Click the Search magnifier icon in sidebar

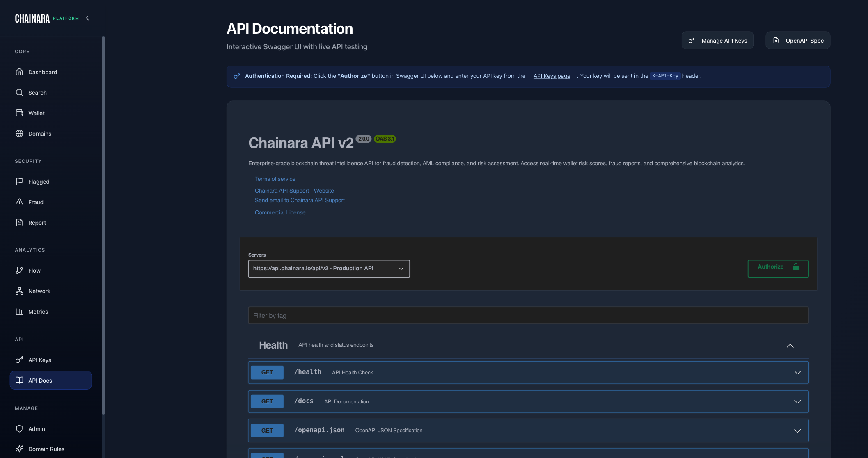19,92
